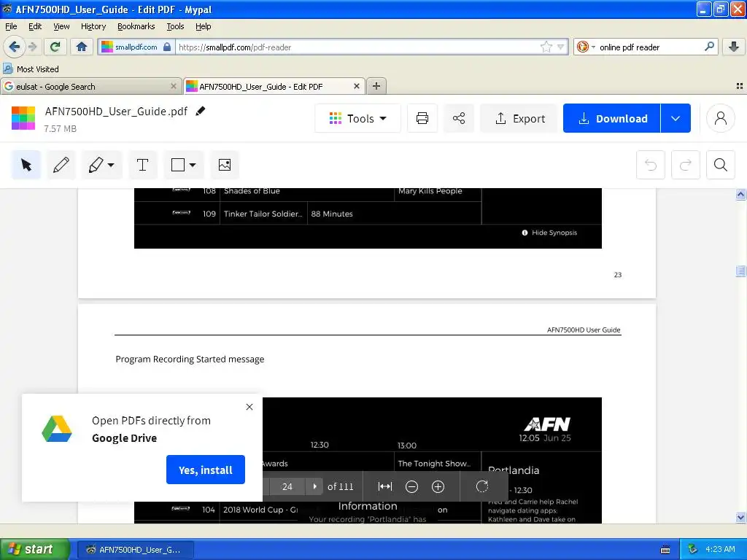Bookmark this page with star

(x=546, y=47)
